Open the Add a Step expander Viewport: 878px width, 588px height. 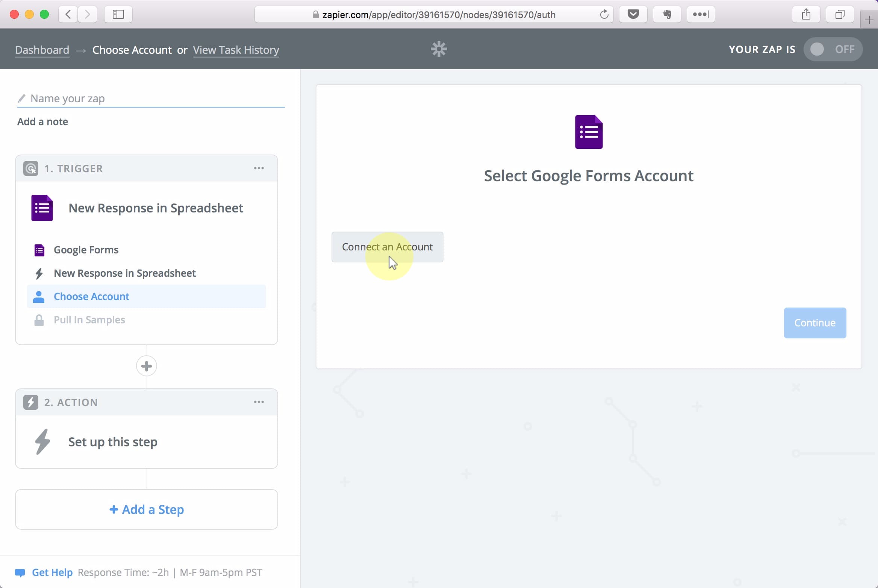click(147, 509)
